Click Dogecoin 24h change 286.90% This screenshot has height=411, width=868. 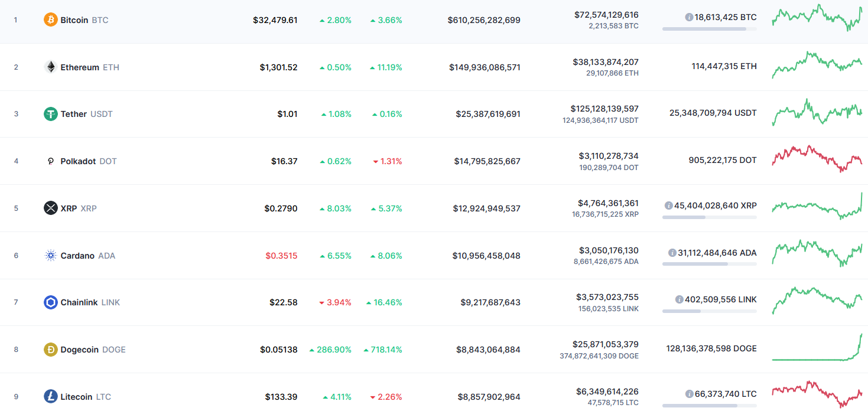click(x=330, y=350)
